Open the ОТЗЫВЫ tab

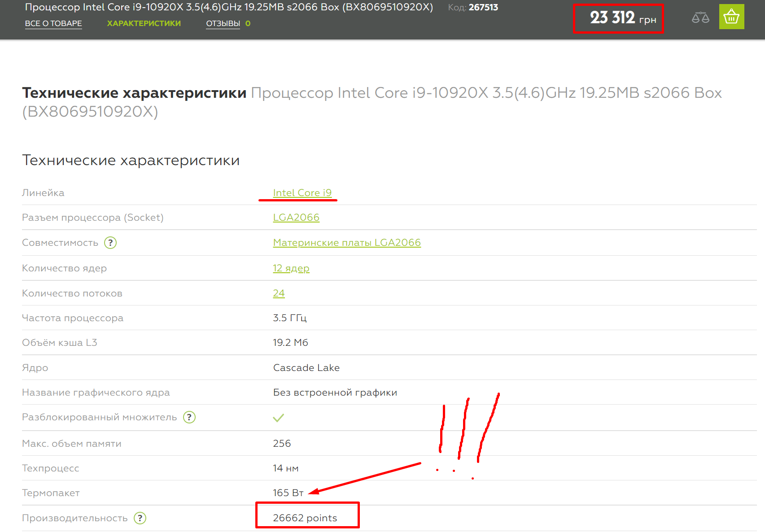click(x=223, y=23)
